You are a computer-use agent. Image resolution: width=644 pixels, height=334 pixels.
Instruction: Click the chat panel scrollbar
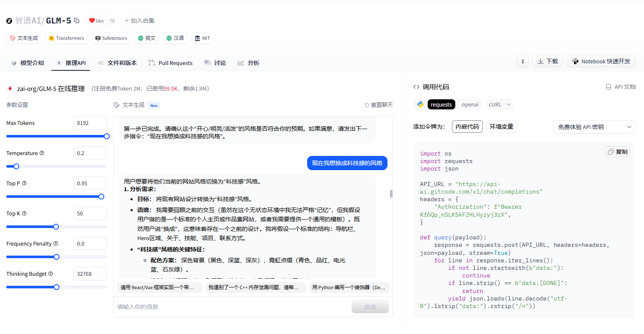[391, 194]
